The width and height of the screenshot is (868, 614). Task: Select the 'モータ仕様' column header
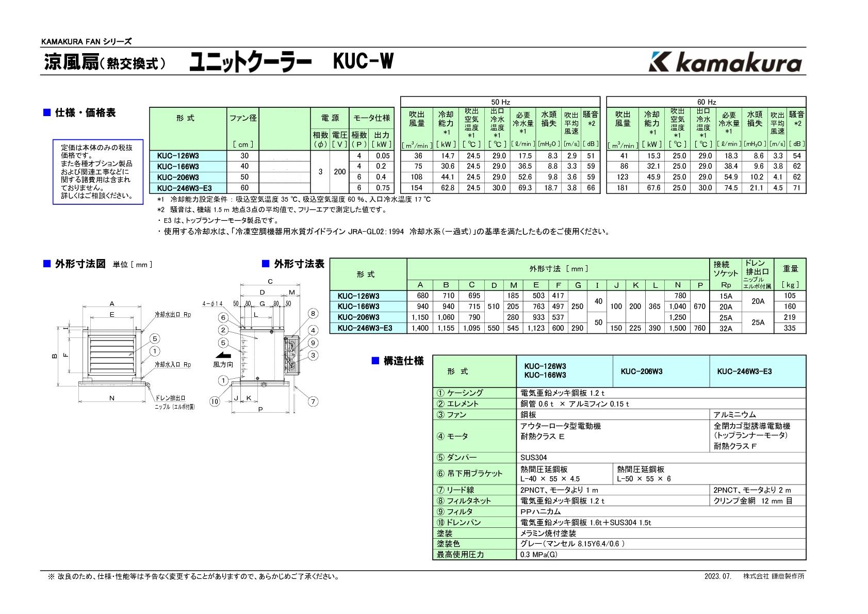(371, 118)
